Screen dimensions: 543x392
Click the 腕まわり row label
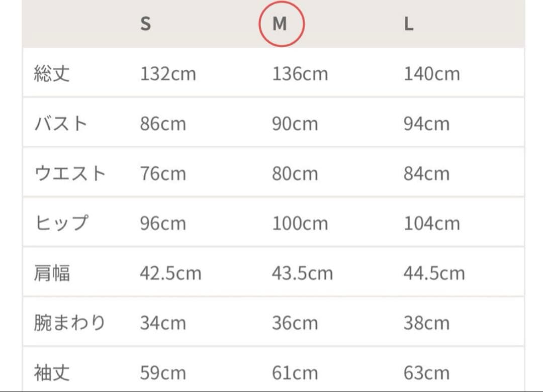click(x=69, y=323)
